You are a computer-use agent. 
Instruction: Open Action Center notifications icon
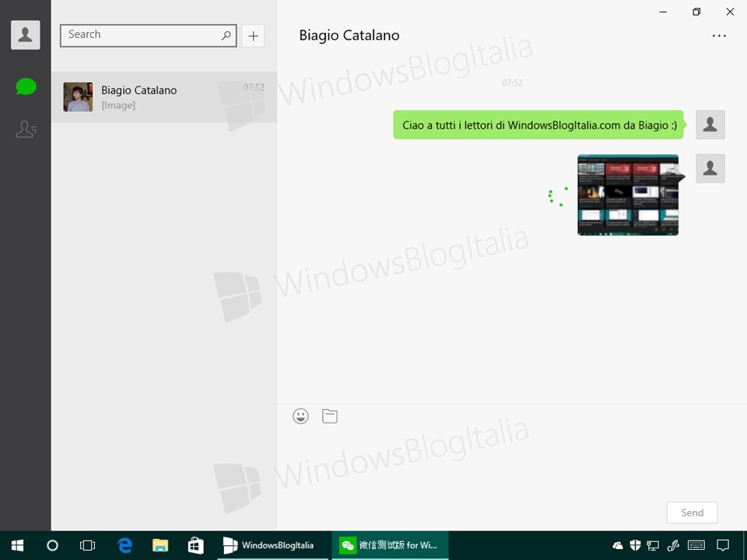723,545
